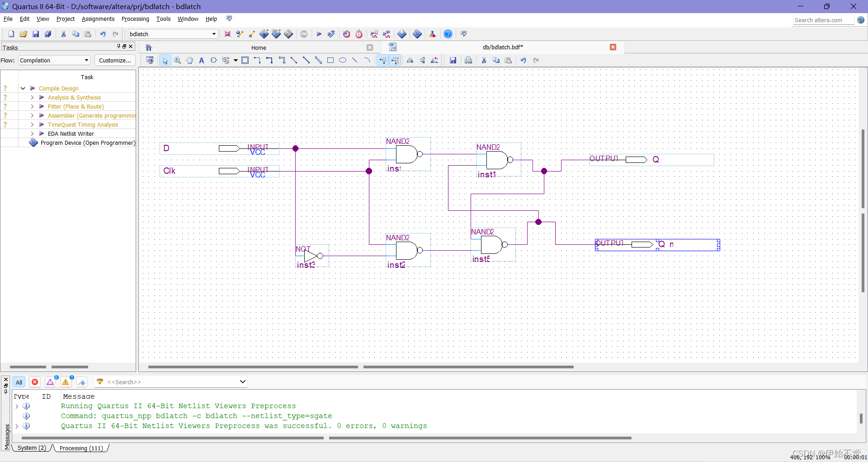Switch to the Home tab
The height and width of the screenshot is (462, 868).
259,48
